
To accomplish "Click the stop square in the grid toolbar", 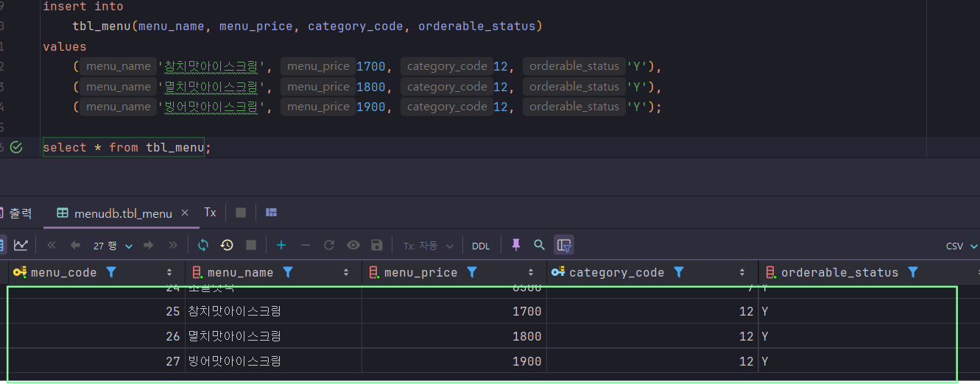I will (250, 245).
